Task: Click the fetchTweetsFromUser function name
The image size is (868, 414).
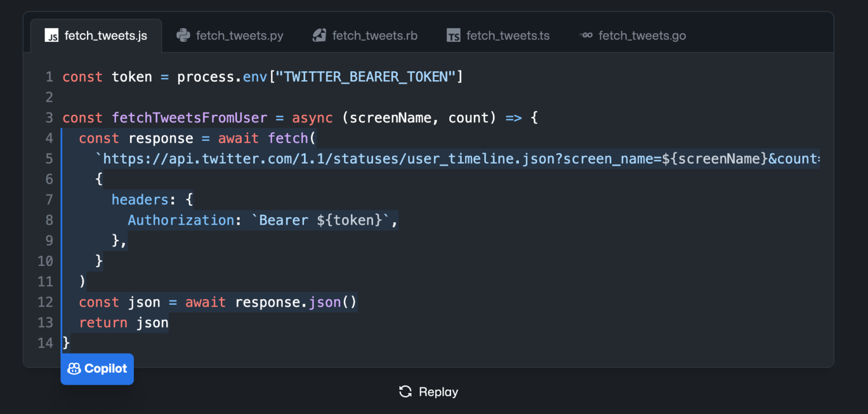Action: pos(189,118)
